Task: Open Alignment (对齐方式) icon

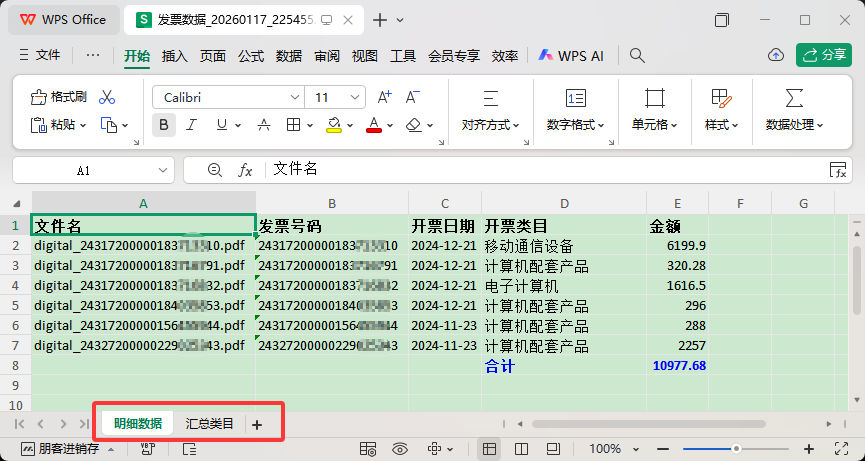Action: pos(490,98)
